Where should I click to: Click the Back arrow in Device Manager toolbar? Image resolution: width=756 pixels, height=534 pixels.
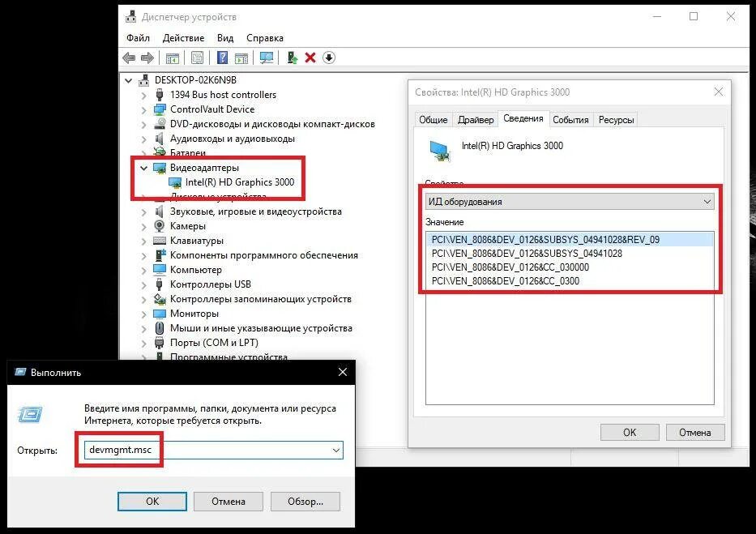129,58
